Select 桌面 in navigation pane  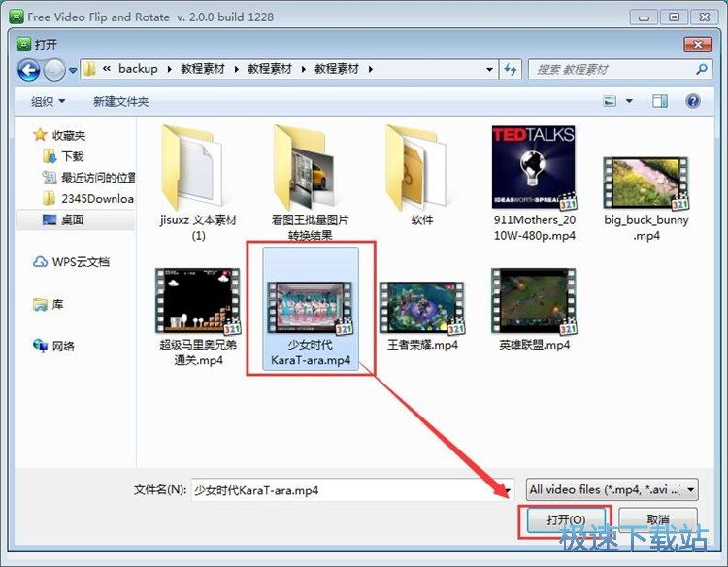(x=73, y=219)
